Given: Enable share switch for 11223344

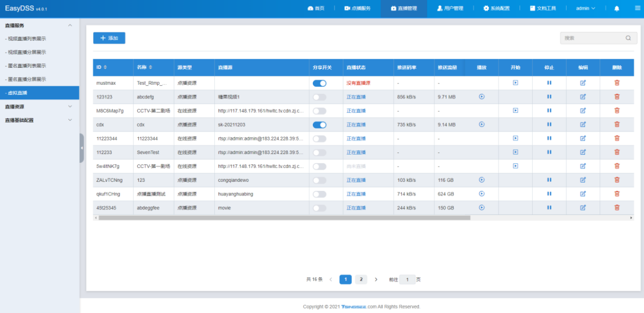Looking at the screenshot, I should tap(319, 139).
